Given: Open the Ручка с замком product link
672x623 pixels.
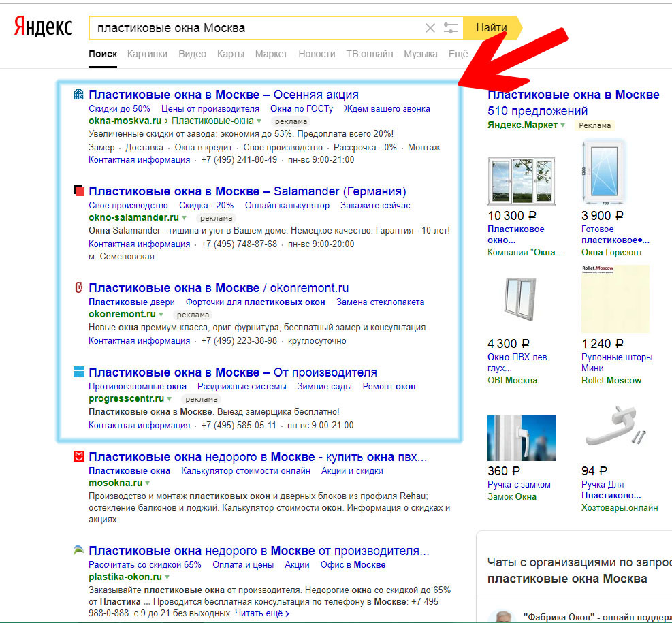Looking at the screenshot, I should click(519, 485).
